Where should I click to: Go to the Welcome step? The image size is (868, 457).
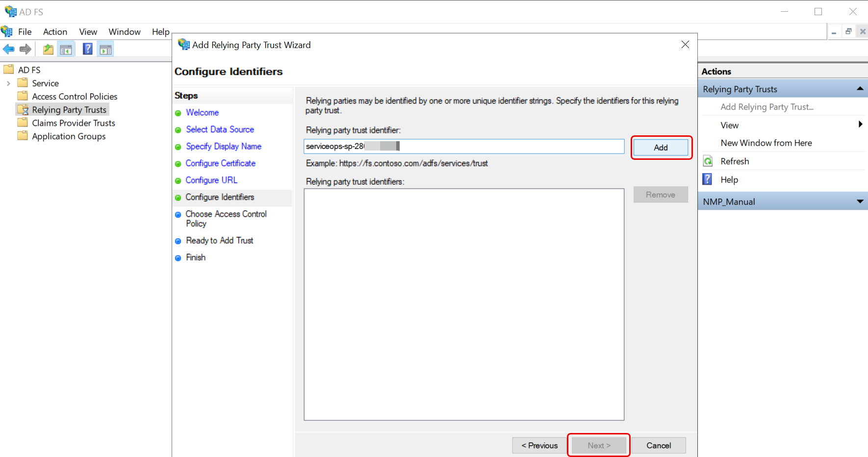tap(202, 112)
